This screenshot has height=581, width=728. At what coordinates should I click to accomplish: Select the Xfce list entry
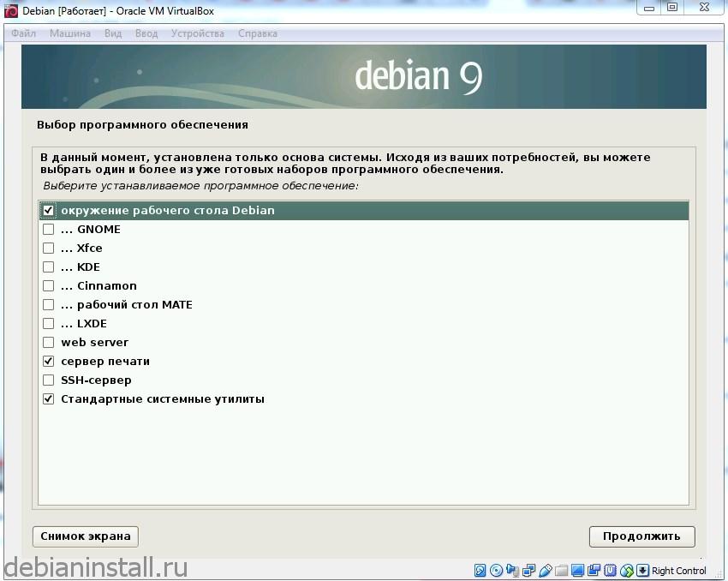(88, 248)
